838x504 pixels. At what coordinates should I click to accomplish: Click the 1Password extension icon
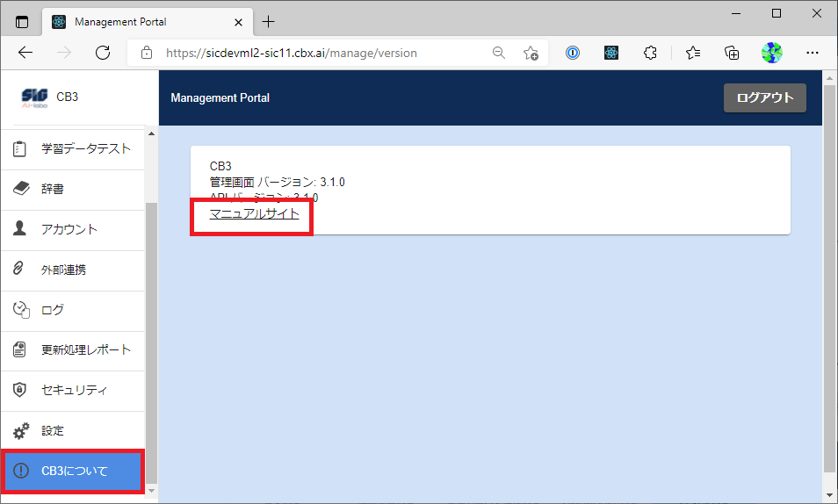coord(572,53)
